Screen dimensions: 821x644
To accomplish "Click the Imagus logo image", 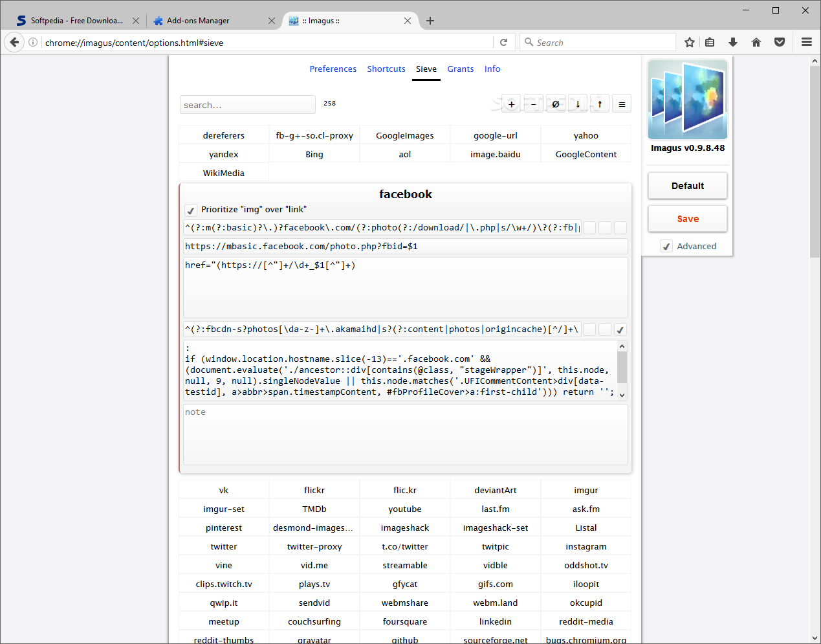I will pos(688,100).
